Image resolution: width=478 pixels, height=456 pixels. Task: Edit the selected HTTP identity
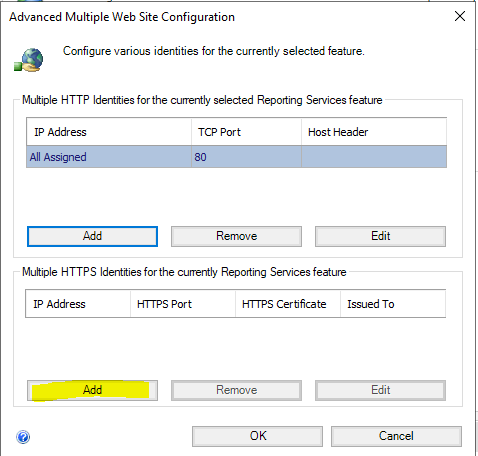click(380, 236)
